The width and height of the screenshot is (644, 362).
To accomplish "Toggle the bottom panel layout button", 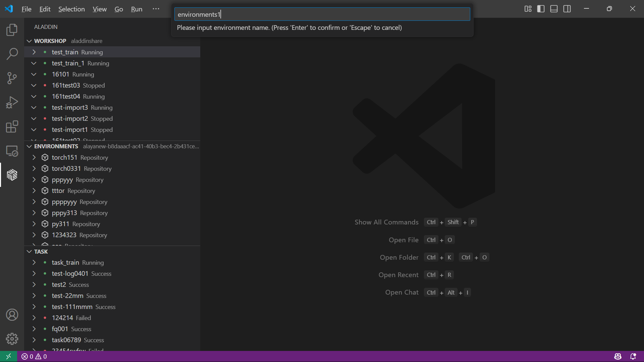I will click(x=554, y=9).
